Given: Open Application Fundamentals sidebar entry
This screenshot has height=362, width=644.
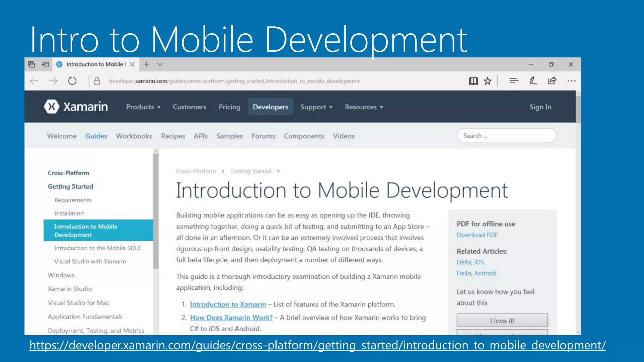Looking at the screenshot, I should [85, 317].
